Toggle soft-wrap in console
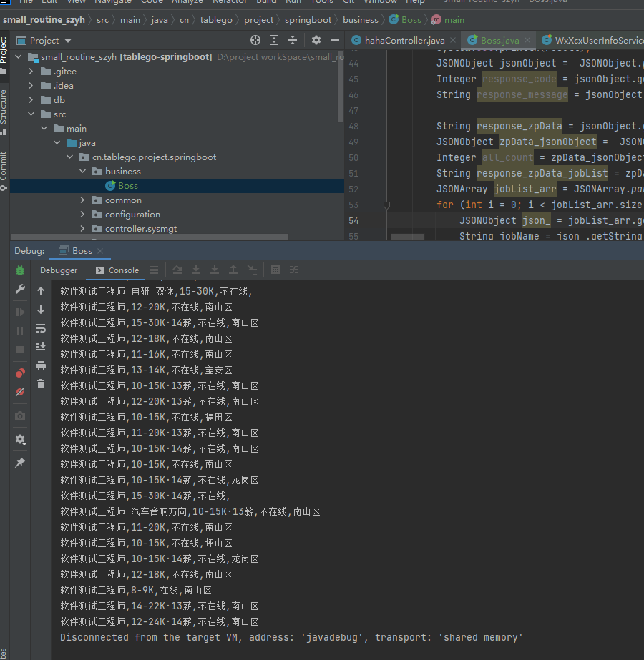This screenshot has width=644, height=660. tap(41, 328)
